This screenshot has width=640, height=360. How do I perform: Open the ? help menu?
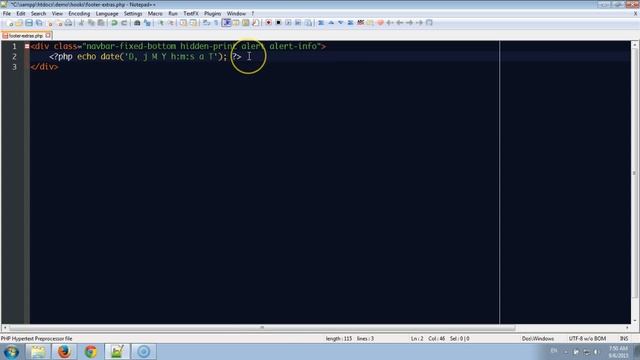[253, 13]
